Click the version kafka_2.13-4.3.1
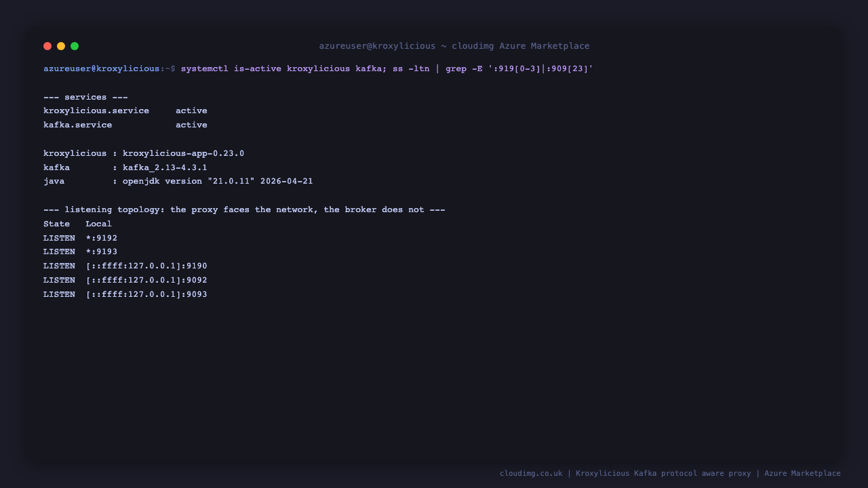The height and width of the screenshot is (488, 868). [165, 167]
